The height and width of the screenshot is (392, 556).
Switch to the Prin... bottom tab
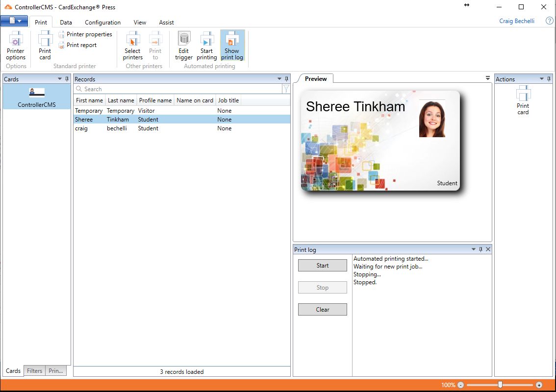click(x=56, y=371)
